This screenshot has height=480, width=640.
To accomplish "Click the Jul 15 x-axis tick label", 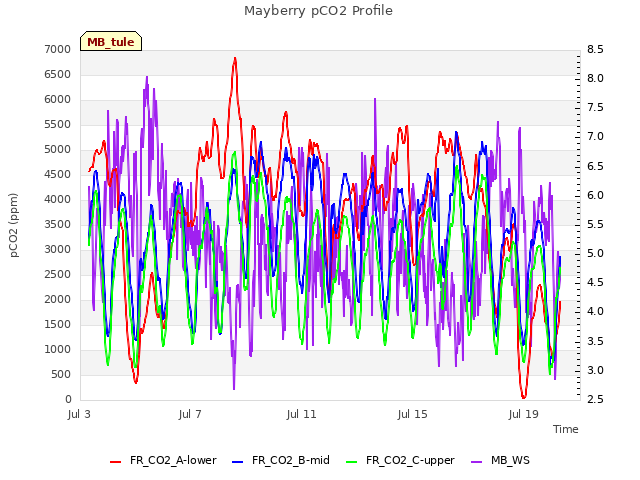I will pyautogui.click(x=412, y=414).
